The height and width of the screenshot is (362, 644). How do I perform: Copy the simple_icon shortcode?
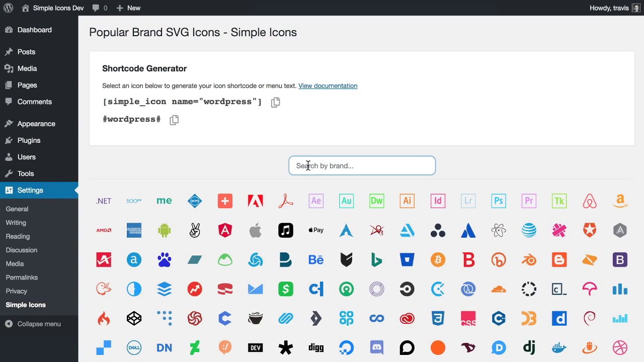[275, 102]
